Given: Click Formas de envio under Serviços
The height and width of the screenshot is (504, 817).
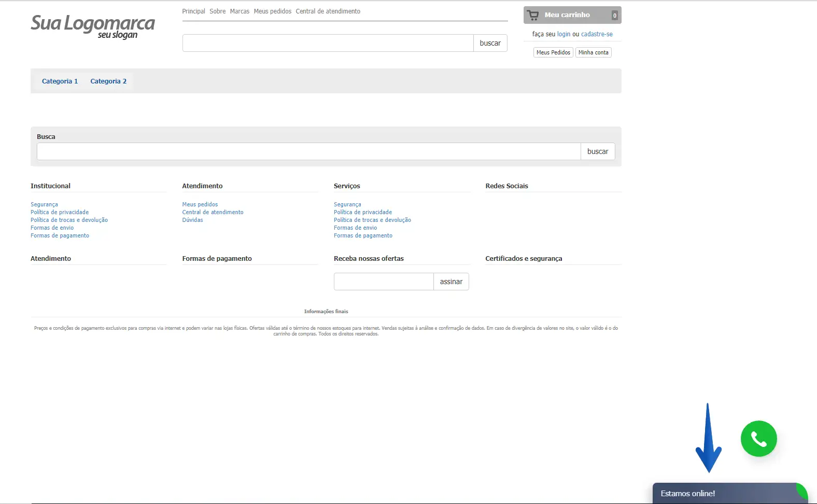Looking at the screenshot, I should [355, 228].
